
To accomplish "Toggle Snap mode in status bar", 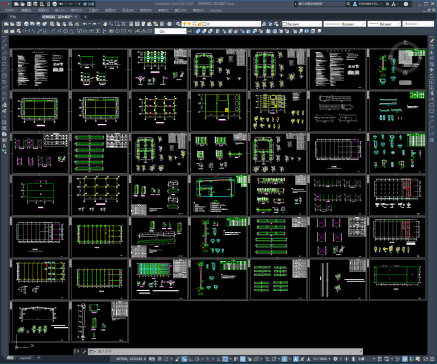I will 166,359.
